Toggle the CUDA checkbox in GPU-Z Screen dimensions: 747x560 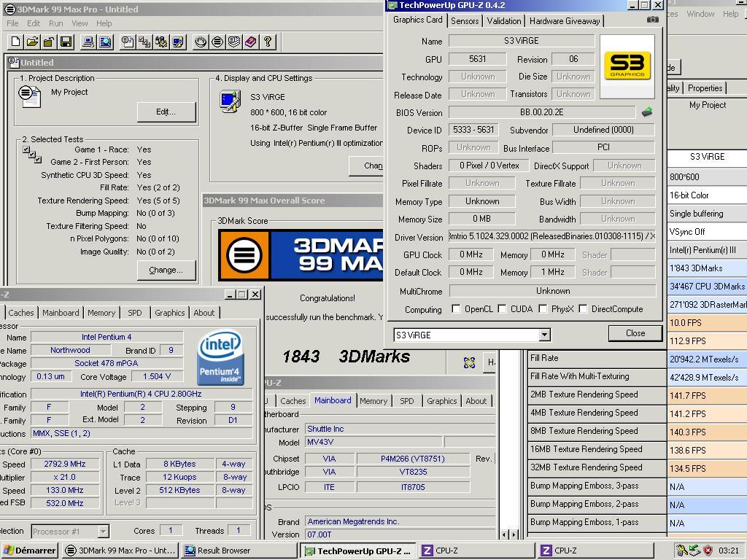pos(502,309)
